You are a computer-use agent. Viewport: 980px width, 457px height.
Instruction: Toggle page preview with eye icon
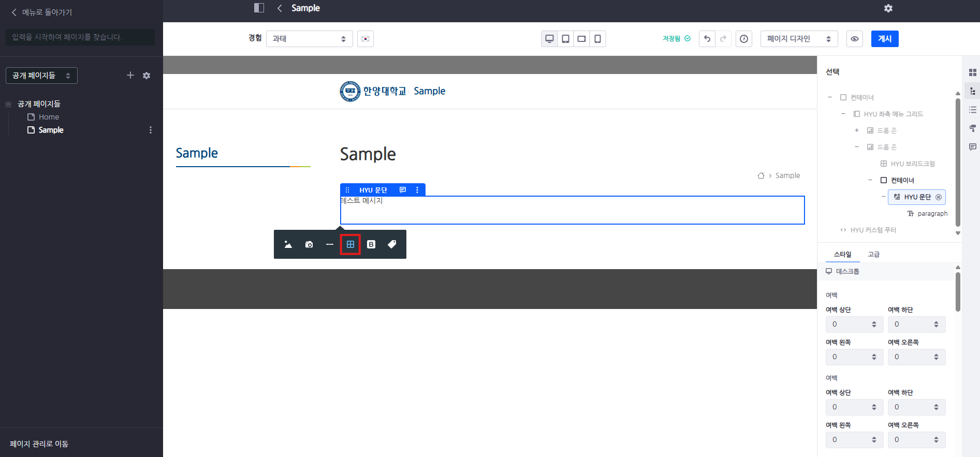click(855, 39)
